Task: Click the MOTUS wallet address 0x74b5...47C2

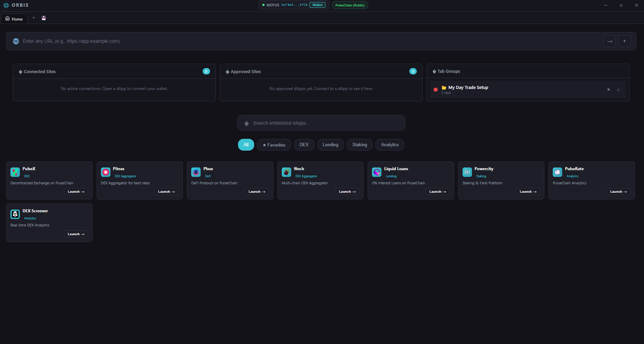Action: pyautogui.click(x=294, y=5)
